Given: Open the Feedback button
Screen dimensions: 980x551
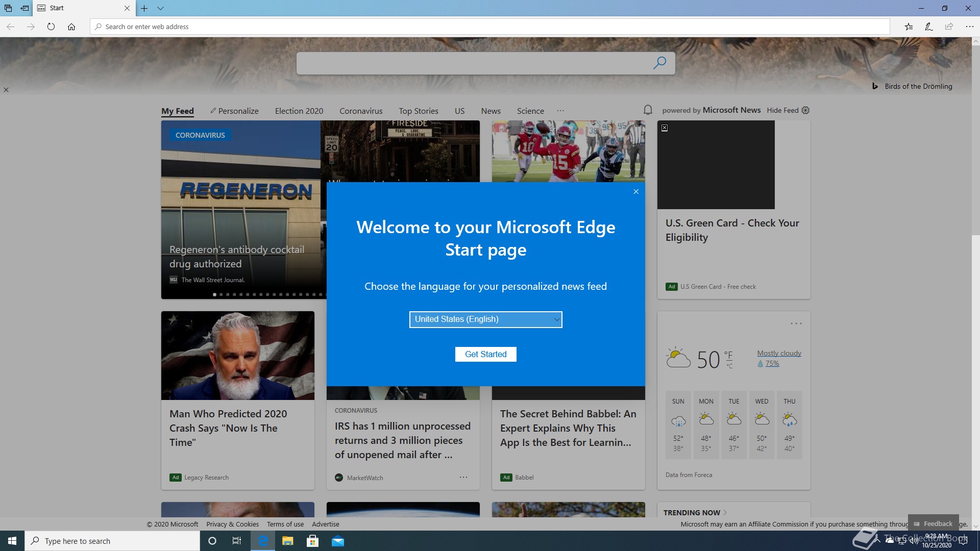Looking at the screenshot, I should click(934, 523).
